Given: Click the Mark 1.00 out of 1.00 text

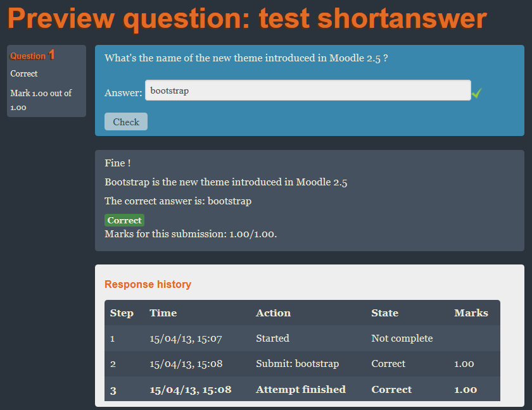Looking at the screenshot, I should click(41, 101).
